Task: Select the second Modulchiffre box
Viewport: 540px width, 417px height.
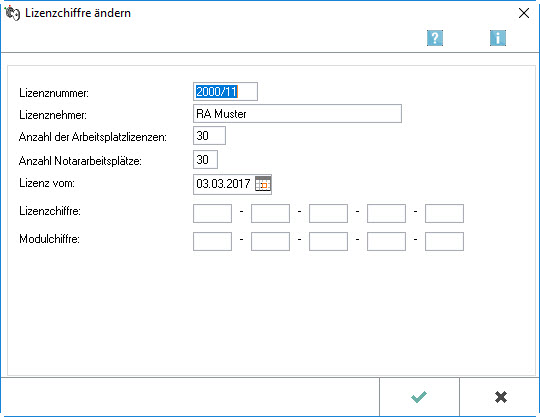Action: [270, 241]
